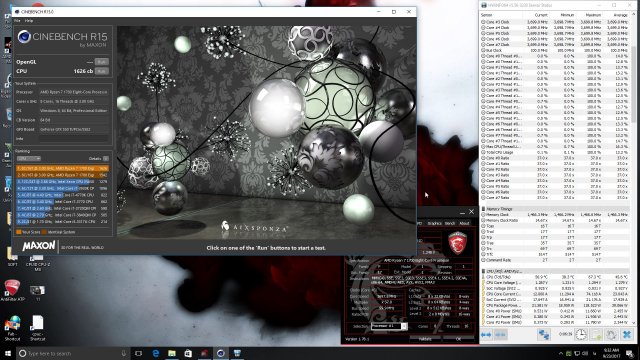Select the Memory Clock sensor row
This screenshot has width=640, height=360.
556,214
